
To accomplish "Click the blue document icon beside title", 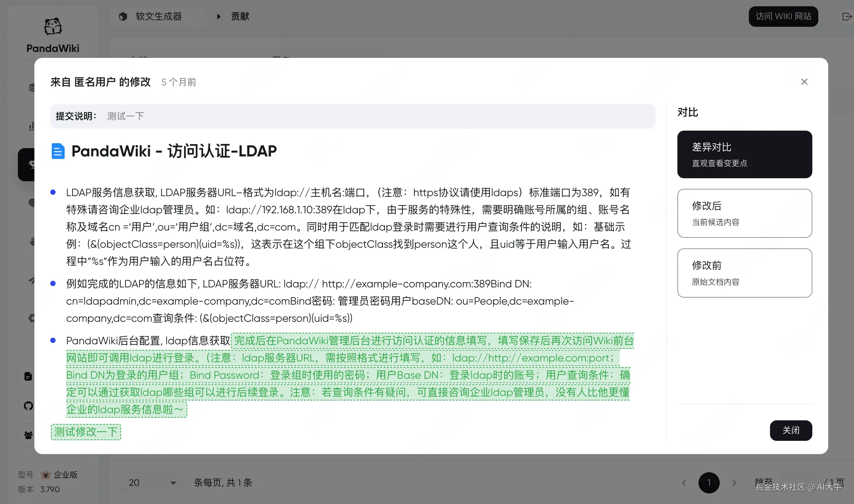I will [x=58, y=151].
